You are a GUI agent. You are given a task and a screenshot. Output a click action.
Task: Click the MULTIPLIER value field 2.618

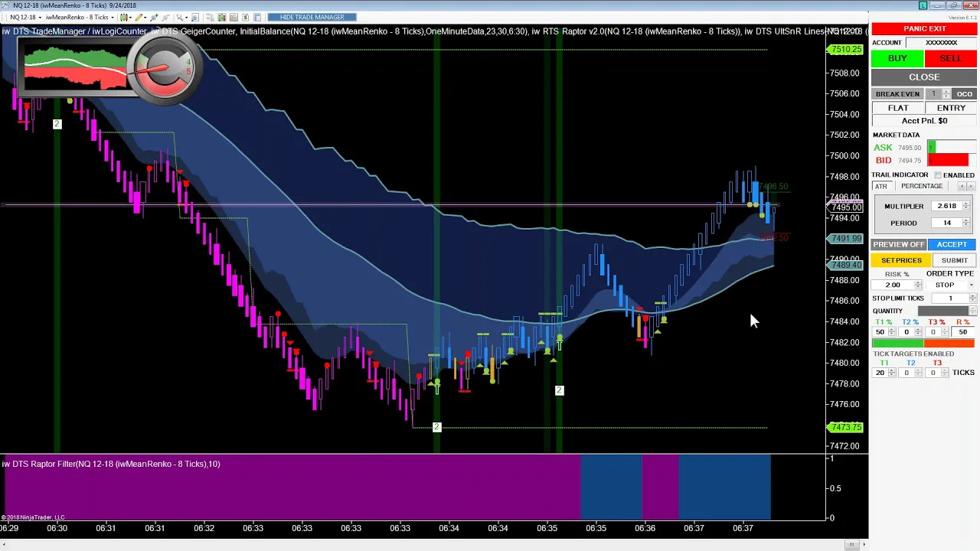[946, 206]
